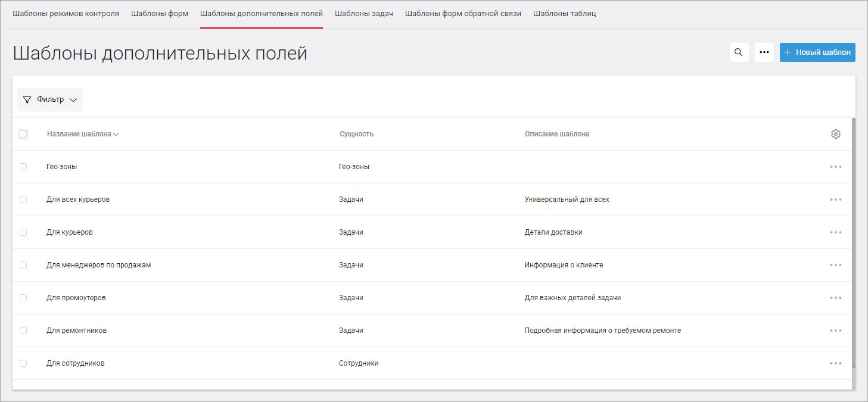Create a template via Новый шаблон button
868x402 pixels.
point(817,52)
